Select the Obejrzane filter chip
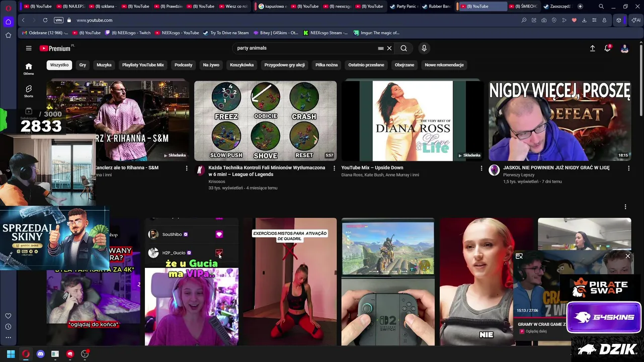The image size is (644, 362). pos(405,65)
